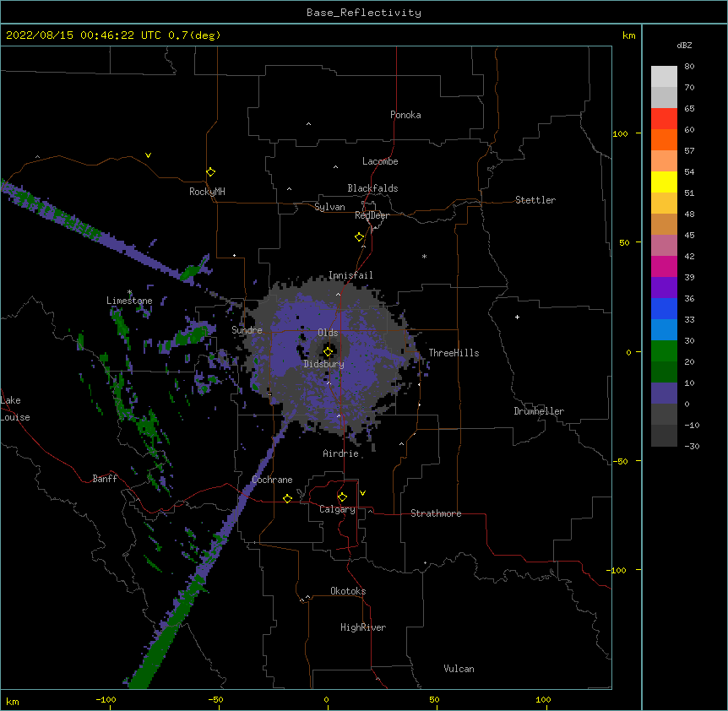The width and height of the screenshot is (728, 711).
Task: Select the slate purple 0–10 dBZ legend swatch
Action: tap(664, 393)
